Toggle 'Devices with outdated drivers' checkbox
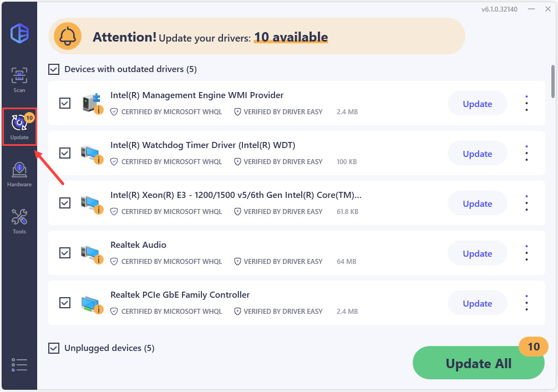Screen dimensions: 558x392 [x=54, y=69]
